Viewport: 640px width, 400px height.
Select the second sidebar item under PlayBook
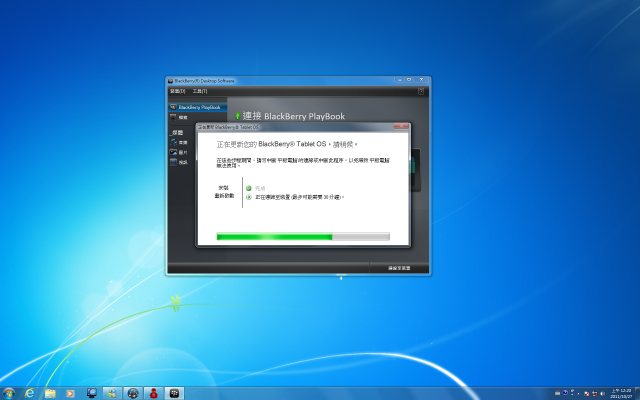179,117
